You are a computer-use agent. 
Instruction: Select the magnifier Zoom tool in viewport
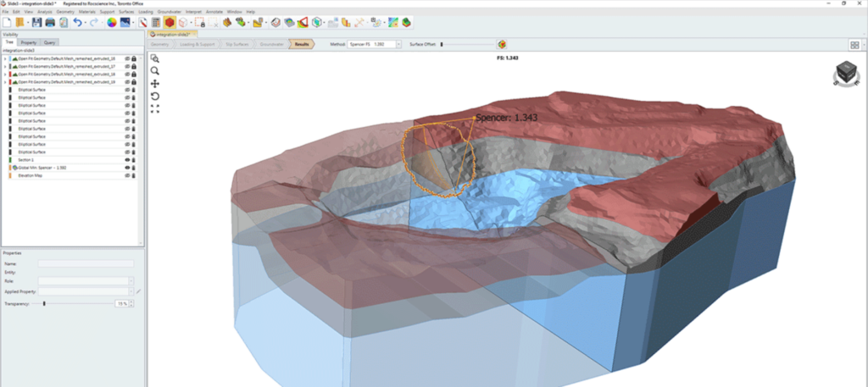tap(155, 71)
